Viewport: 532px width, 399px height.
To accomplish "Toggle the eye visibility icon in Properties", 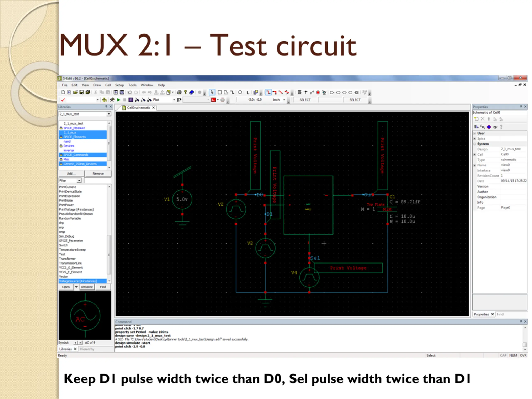I will (x=495, y=127).
